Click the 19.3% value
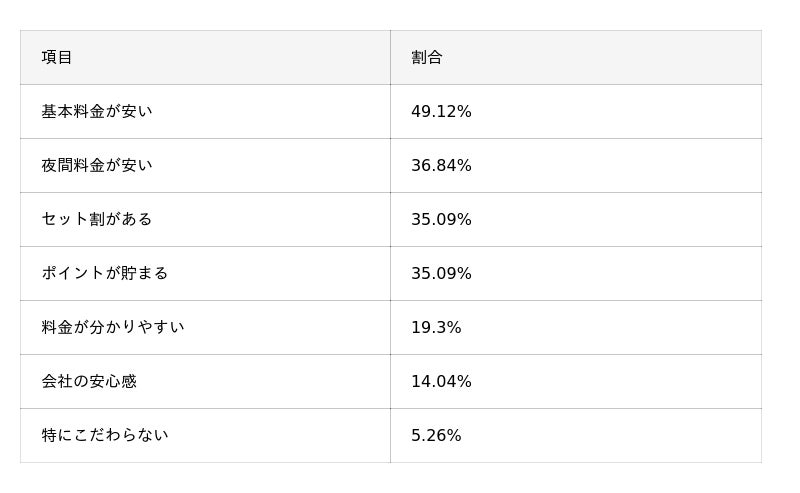The image size is (800, 493). [436, 328]
